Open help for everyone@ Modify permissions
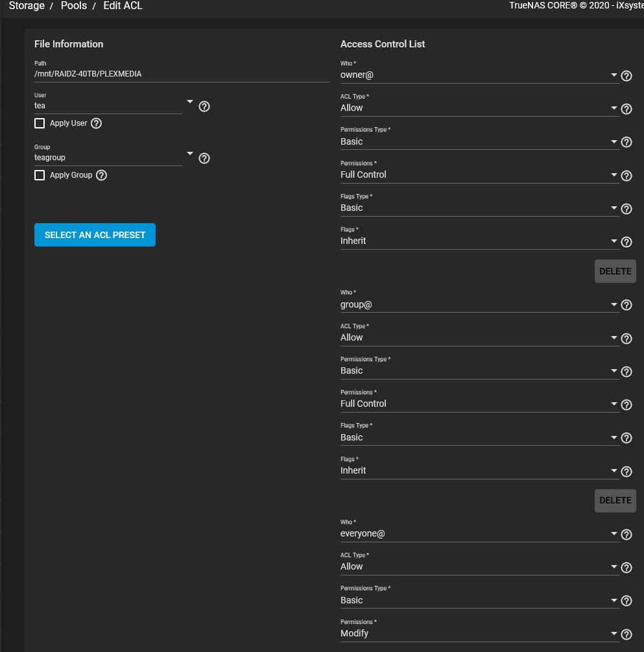The height and width of the screenshot is (652, 644). pyautogui.click(x=626, y=634)
